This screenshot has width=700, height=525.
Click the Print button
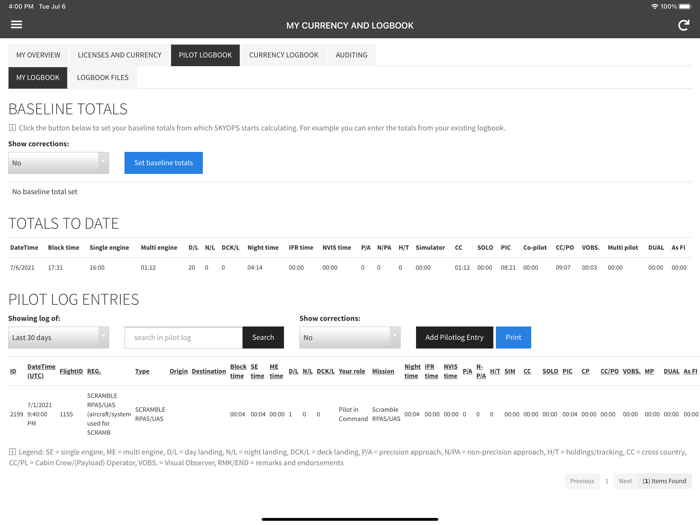coord(513,338)
